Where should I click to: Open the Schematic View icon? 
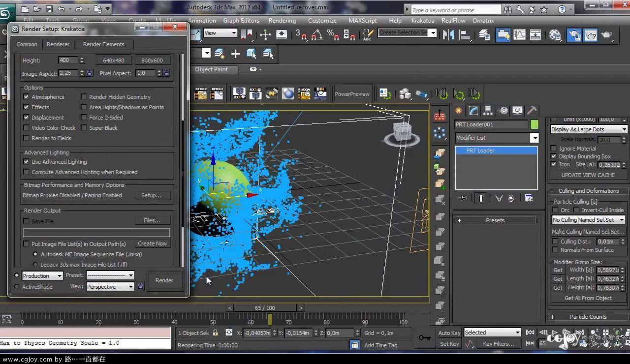pos(535,34)
